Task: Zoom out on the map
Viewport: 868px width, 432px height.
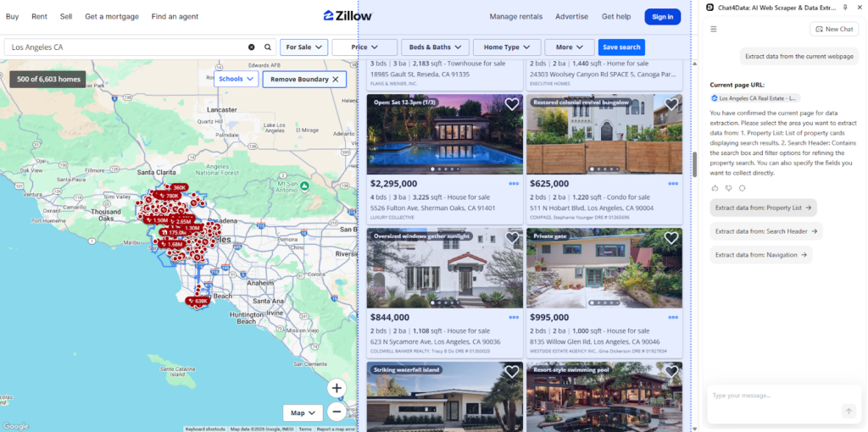Action: [x=337, y=413]
